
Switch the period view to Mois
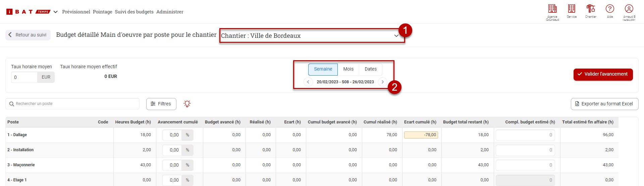(x=348, y=69)
